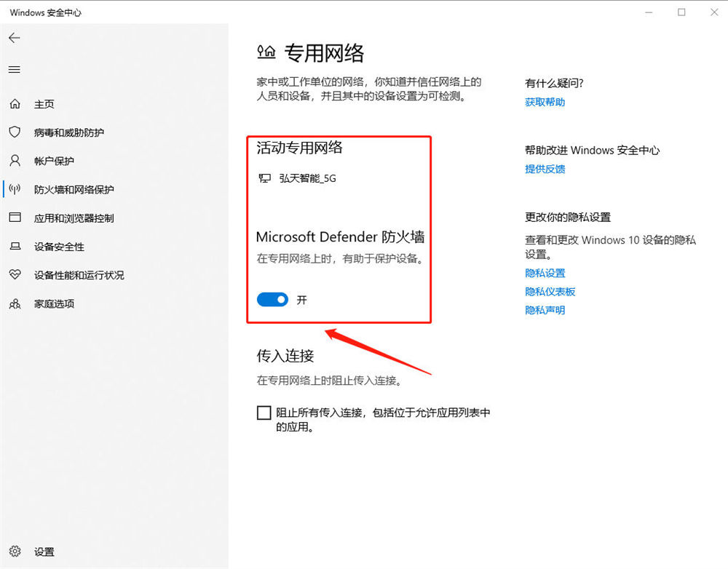Image resolution: width=728 pixels, height=569 pixels.
Task: Click the Windows 安全中心 window title
Action: pos(45,12)
